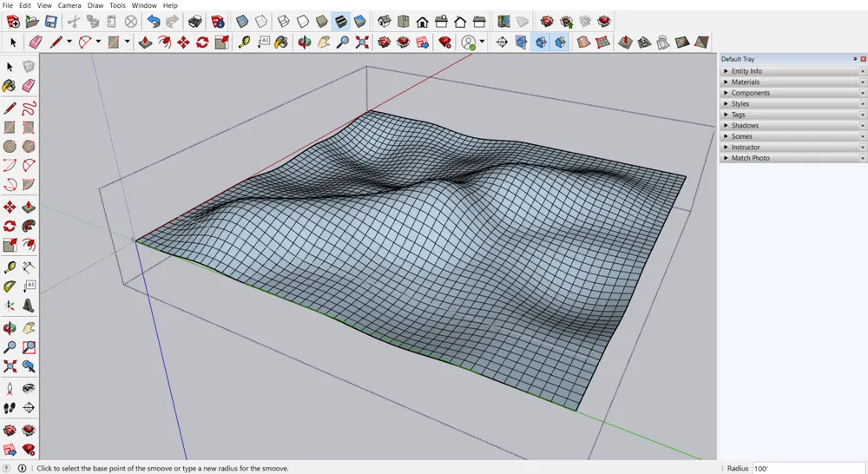Select the Add Detail sandbox tool

pyautogui.click(x=682, y=42)
